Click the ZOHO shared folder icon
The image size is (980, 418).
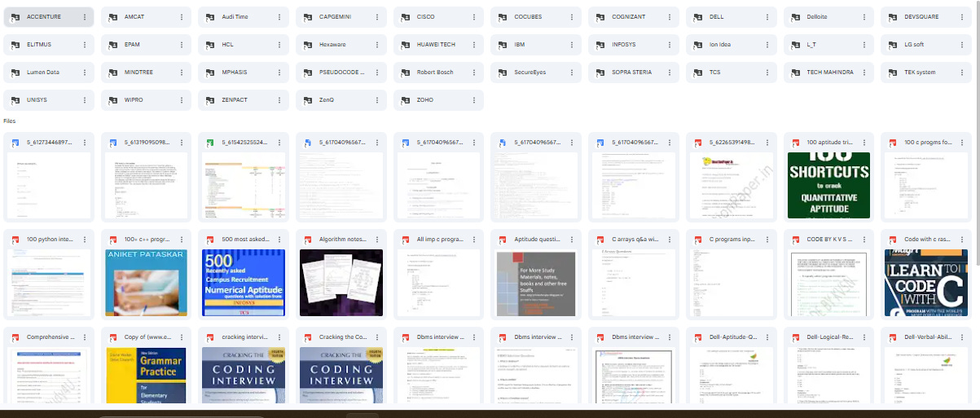coord(406,99)
